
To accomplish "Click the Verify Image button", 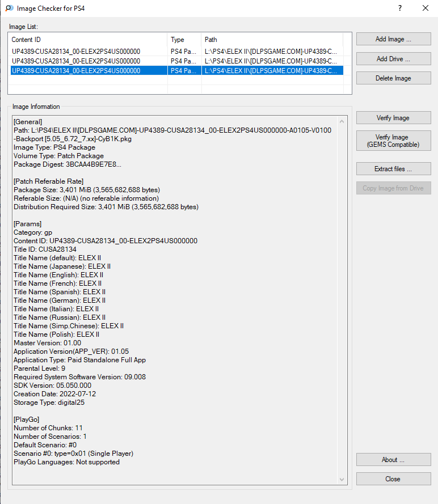I will (393, 118).
